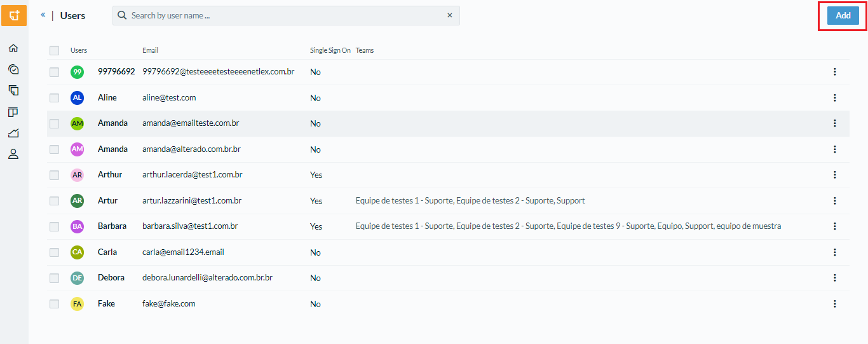Image resolution: width=868 pixels, height=344 pixels.
Task: Click the search magnifier icon
Action: [x=123, y=15]
